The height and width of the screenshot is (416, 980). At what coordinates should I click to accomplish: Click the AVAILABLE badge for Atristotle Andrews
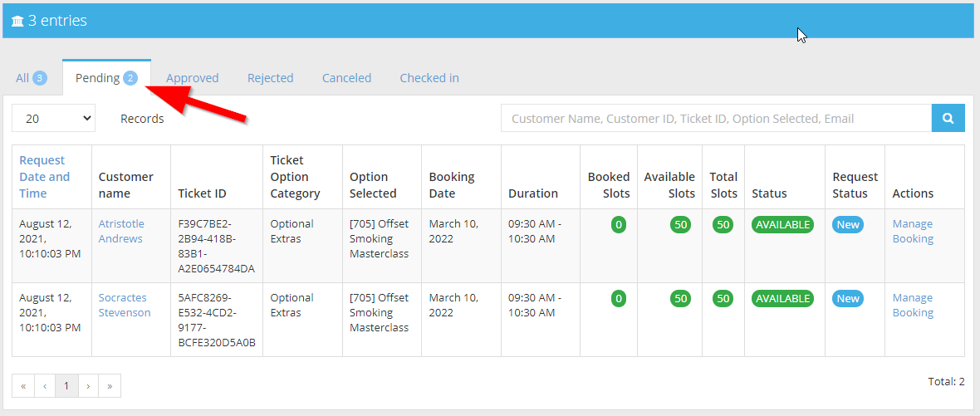(782, 225)
